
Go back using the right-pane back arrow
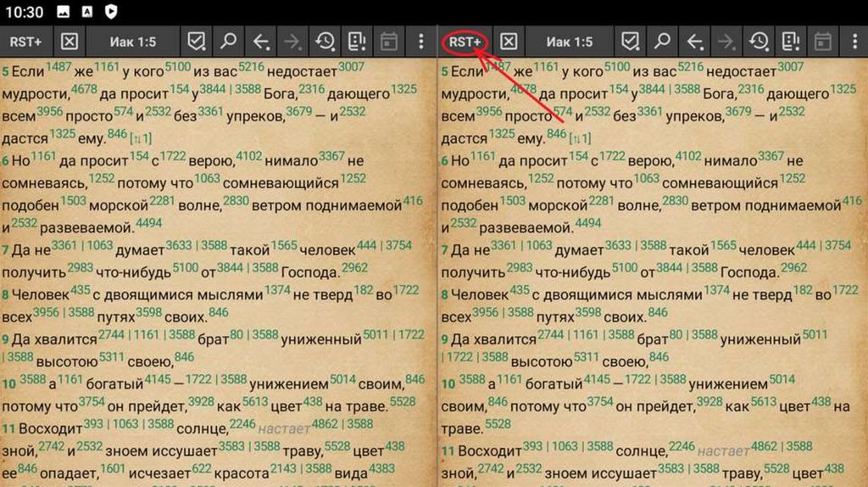click(x=694, y=42)
